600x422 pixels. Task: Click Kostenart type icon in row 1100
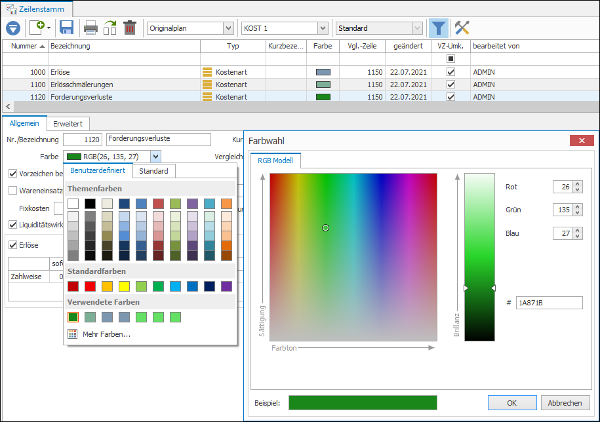(x=207, y=84)
